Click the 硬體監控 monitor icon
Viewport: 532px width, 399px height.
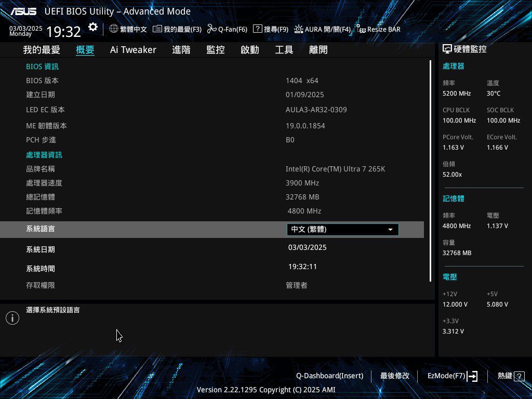[x=447, y=49]
